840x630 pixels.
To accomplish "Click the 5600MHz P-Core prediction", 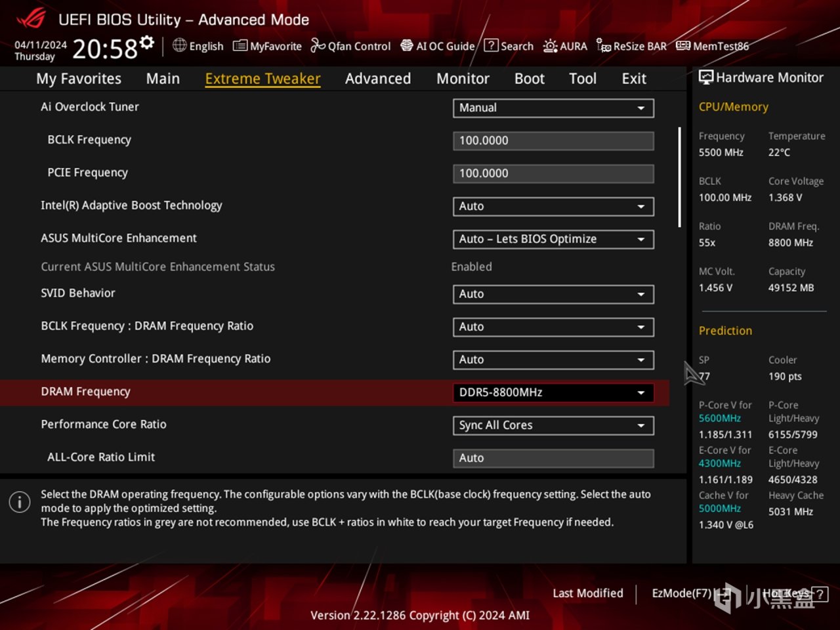I will pyautogui.click(x=719, y=419).
